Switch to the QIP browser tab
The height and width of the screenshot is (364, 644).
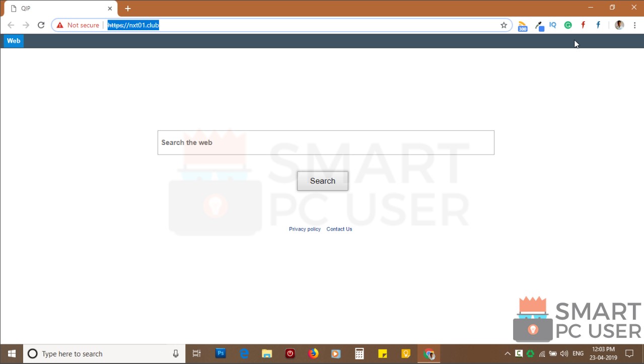point(55,8)
